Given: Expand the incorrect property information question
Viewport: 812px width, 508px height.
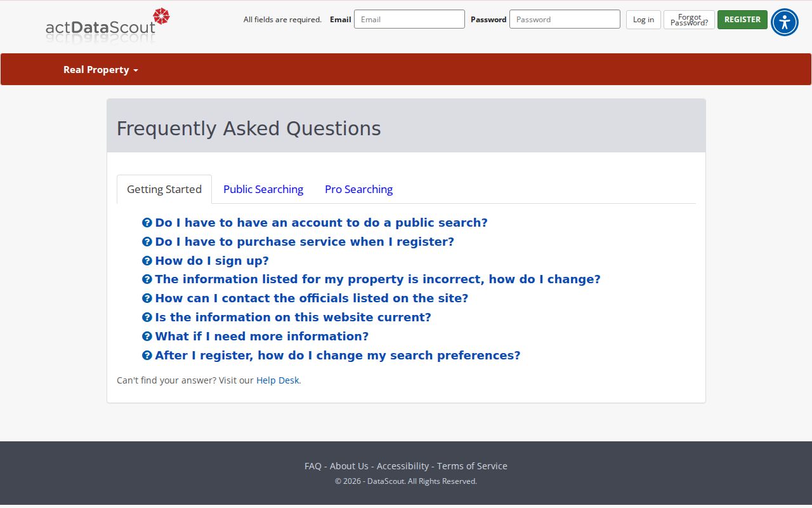Looking at the screenshot, I should 377,279.
